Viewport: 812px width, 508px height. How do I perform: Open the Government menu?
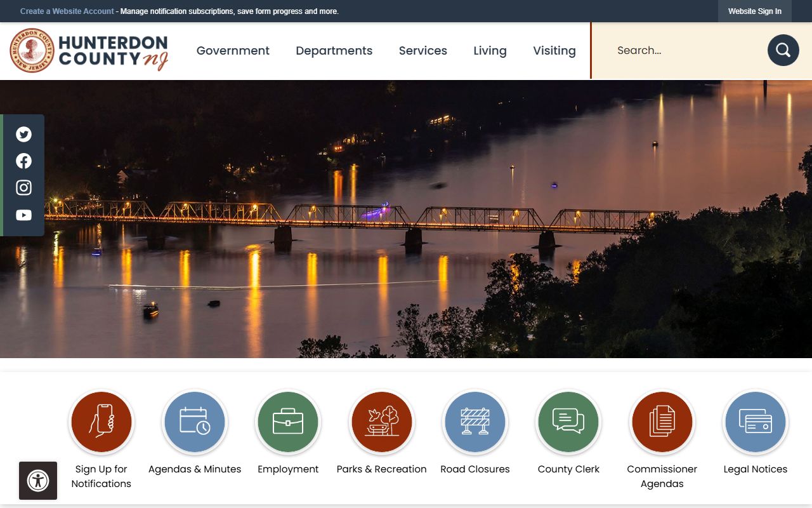[x=233, y=51]
